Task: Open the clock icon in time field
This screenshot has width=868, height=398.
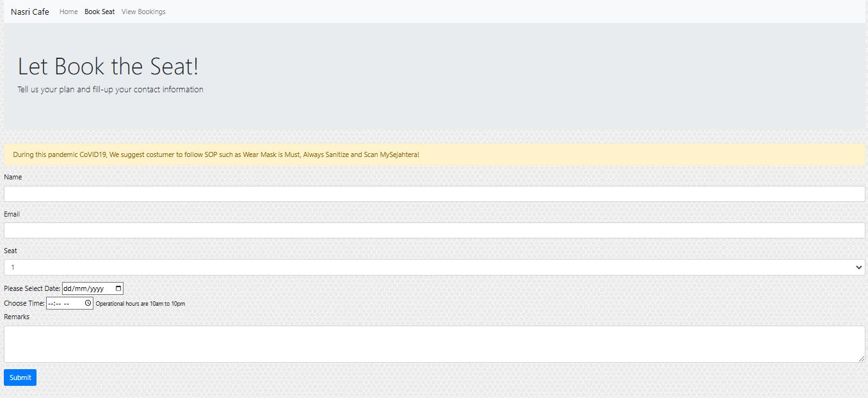Action: click(x=88, y=303)
